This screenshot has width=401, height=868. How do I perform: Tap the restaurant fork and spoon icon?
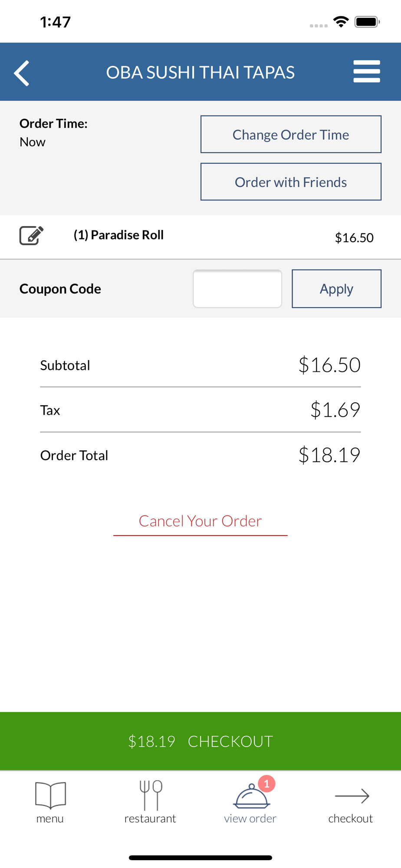[151, 795]
